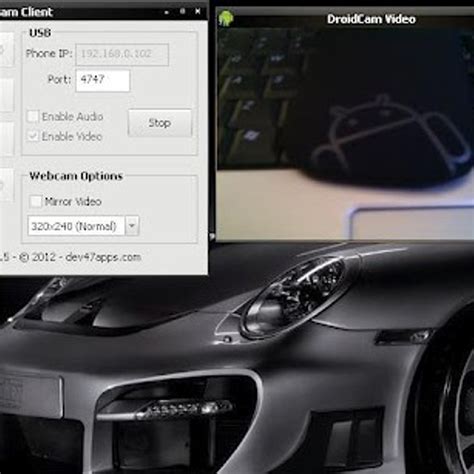Screen dimensions: 474x474
Task: Click the Phone IP field 192.168.0.102
Action: pos(122,54)
